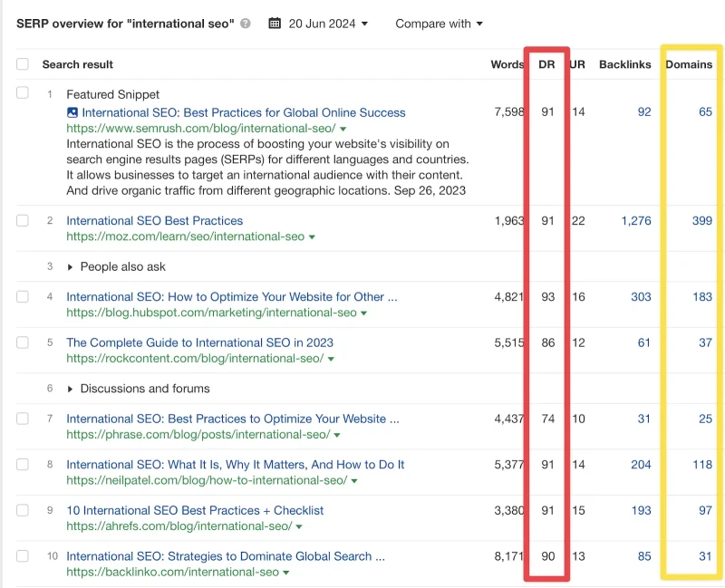View the 1,276 backlinks for moz.com
Image resolution: width=725 pixels, height=588 pixels.
636,220
